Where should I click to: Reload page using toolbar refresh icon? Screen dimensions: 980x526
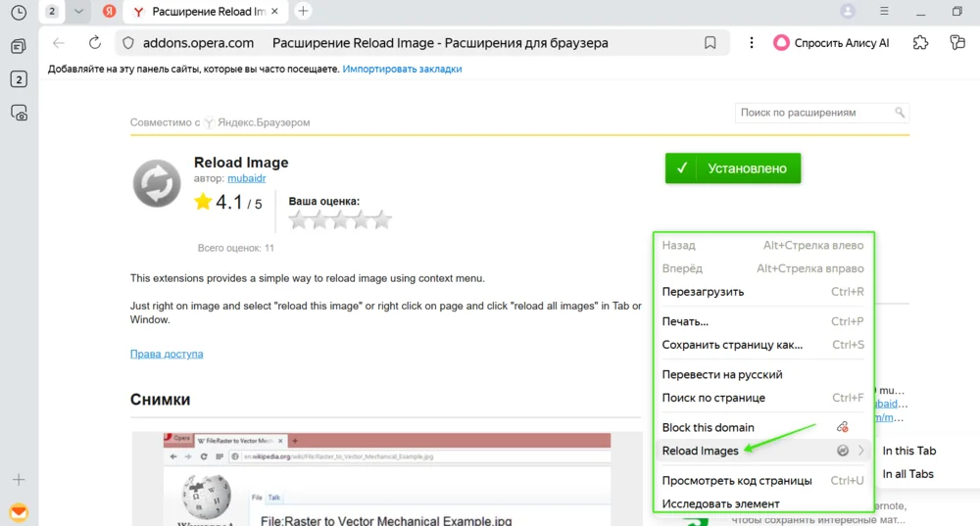[x=94, y=42]
